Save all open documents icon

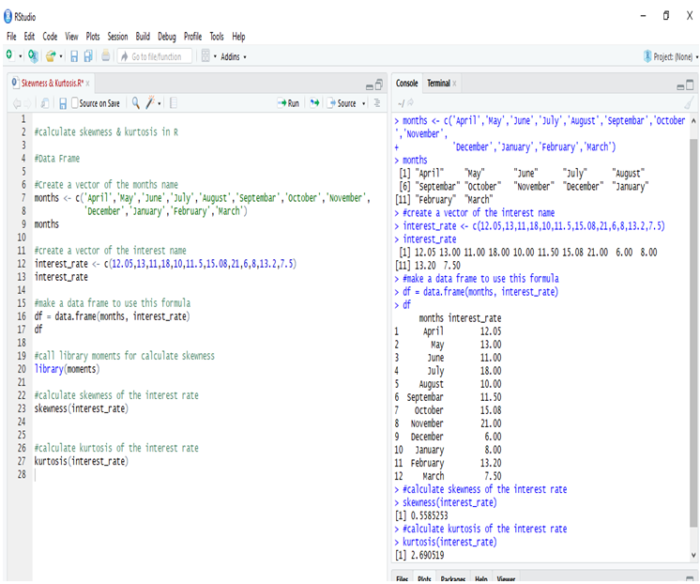pyautogui.click(x=88, y=56)
